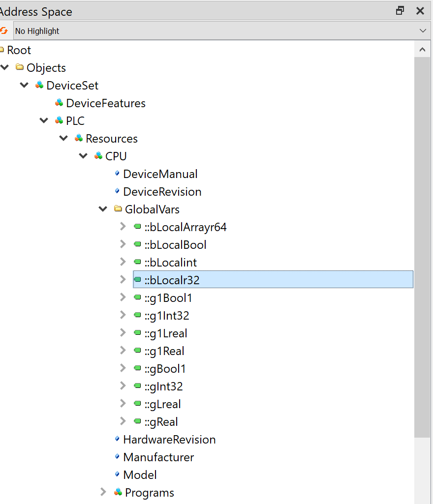The image size is (433, 504).
Task: Expand the ::g1Lreal variable
Action: click(123, 332)
